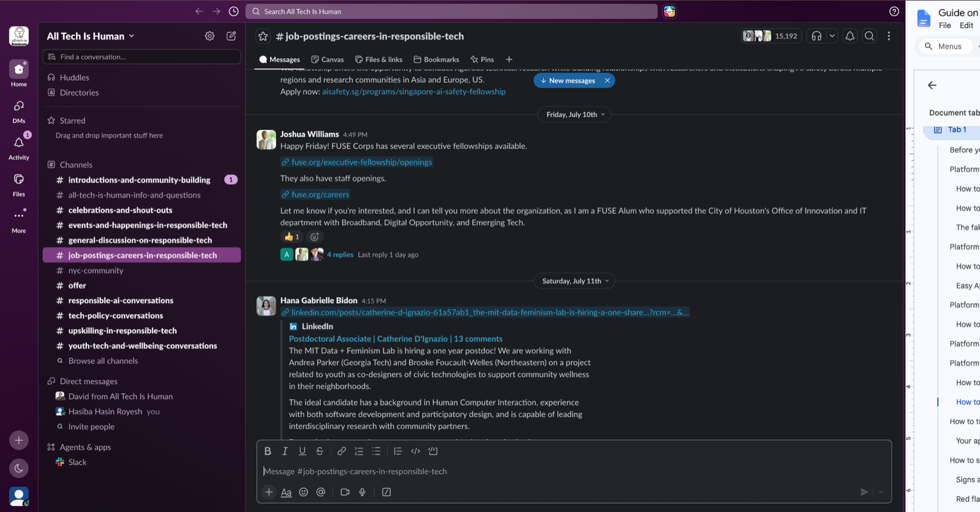Go forward in history arrow
Image resolution: width=980 pixels, height=512 pixels.
point(216,11)
